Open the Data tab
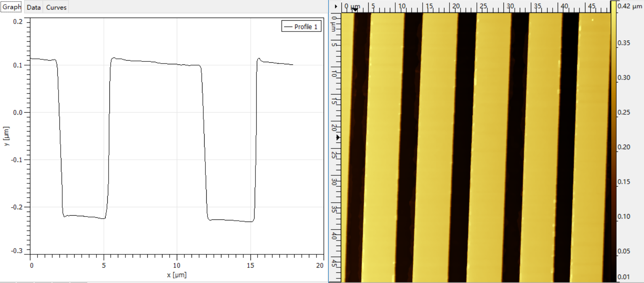 pos(34,7)
